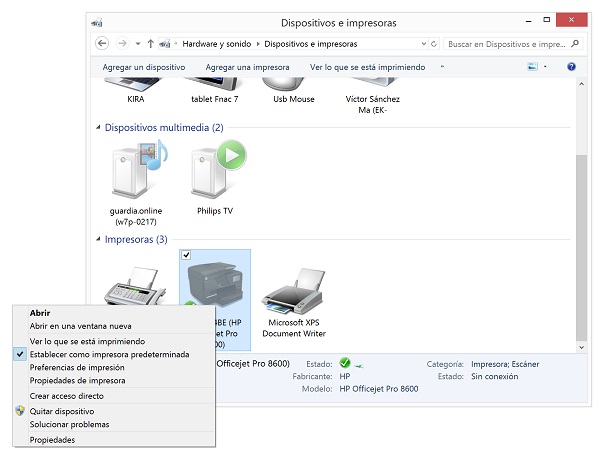Select the KIRA device
Viewport: 600px width, 455px height.
[135, 90]
